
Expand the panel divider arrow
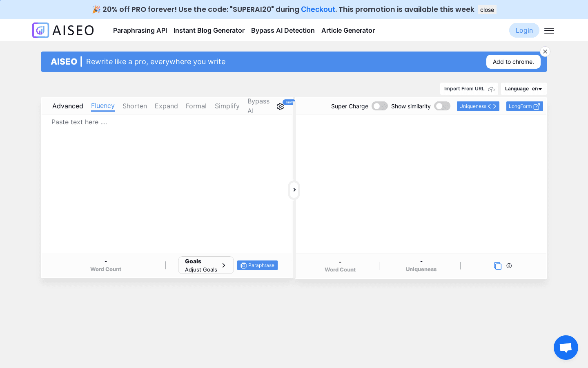point(294,190)
